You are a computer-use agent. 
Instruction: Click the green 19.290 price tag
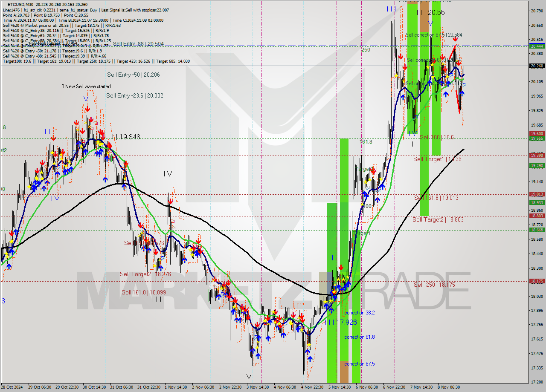tap(537, 166)
